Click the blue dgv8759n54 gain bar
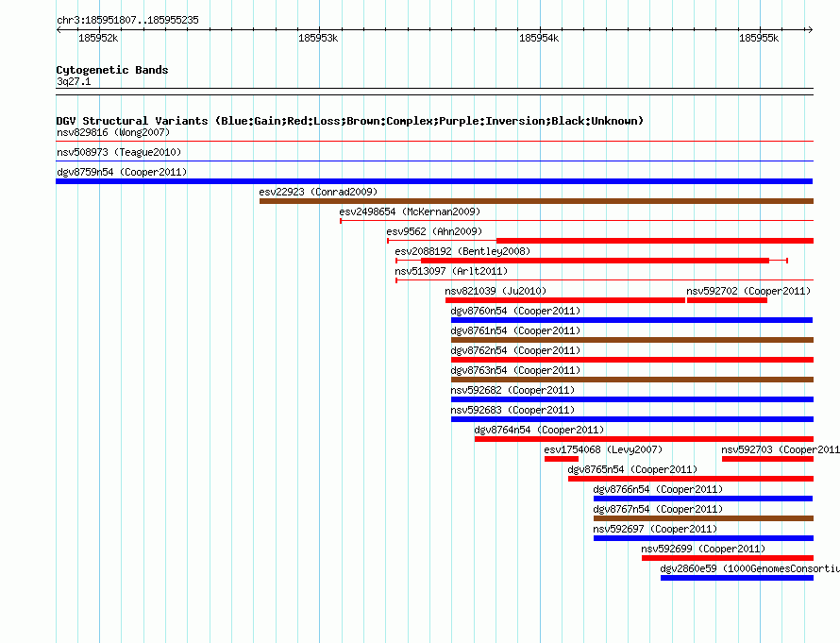 pos(434,181)
